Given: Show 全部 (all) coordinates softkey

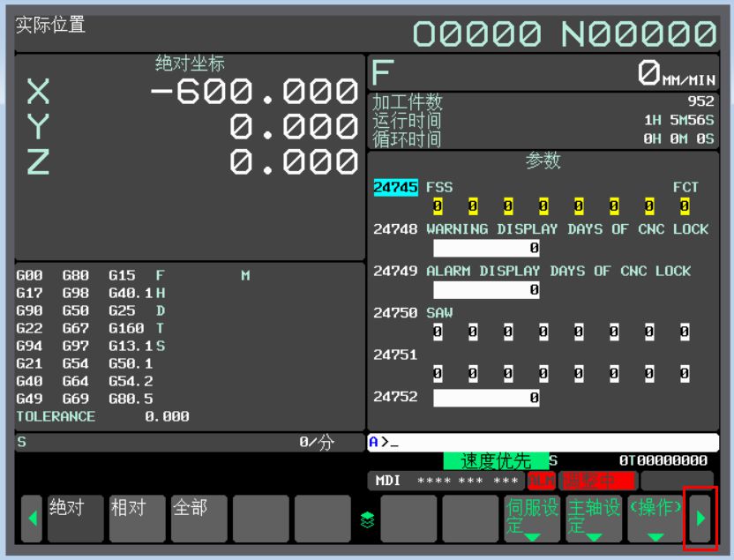Looking at the screenshot, I should (x=198, y=519).
